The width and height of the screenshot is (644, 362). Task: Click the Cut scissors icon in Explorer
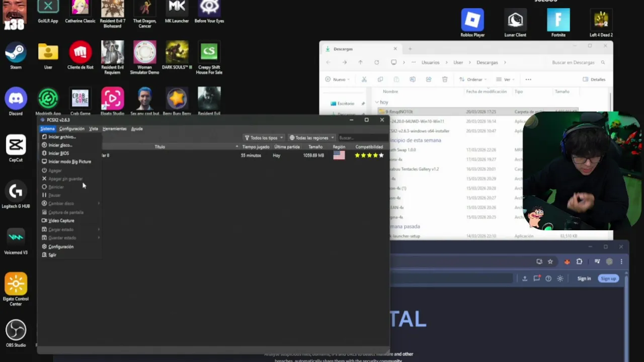click(x=364, y=79)
